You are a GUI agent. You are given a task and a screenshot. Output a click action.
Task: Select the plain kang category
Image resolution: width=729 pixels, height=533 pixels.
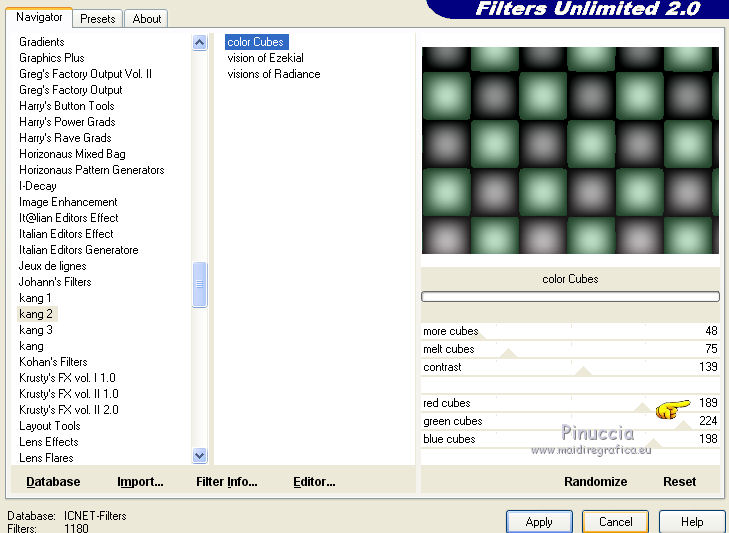[x=31, y=346]
